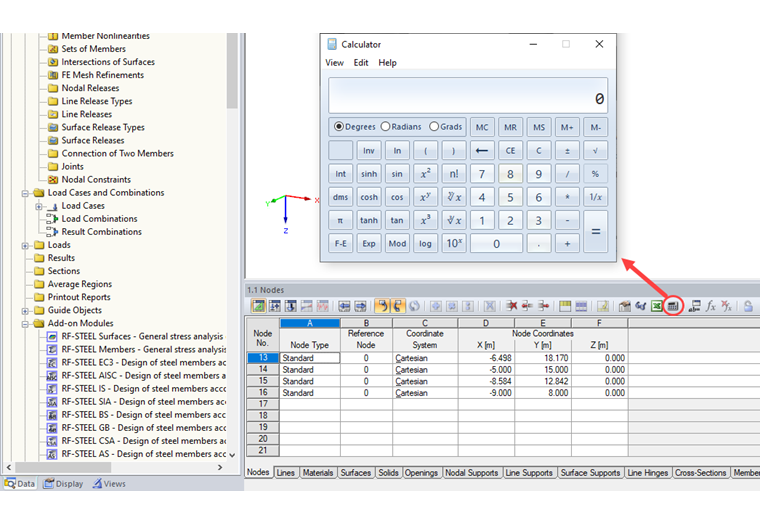Click the CE button in Calculator
This screenshot has height=524, width=760.
coord(510,150)
